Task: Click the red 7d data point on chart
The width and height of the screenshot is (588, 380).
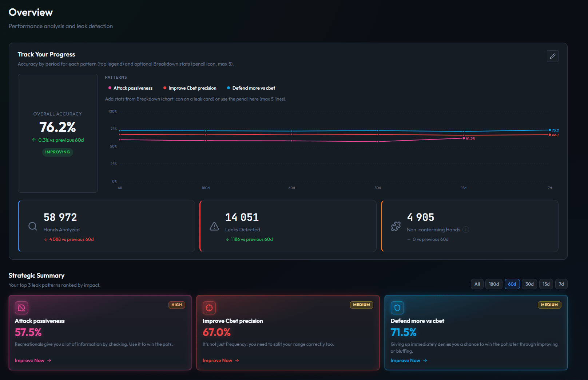Action: tap(550, 135)
